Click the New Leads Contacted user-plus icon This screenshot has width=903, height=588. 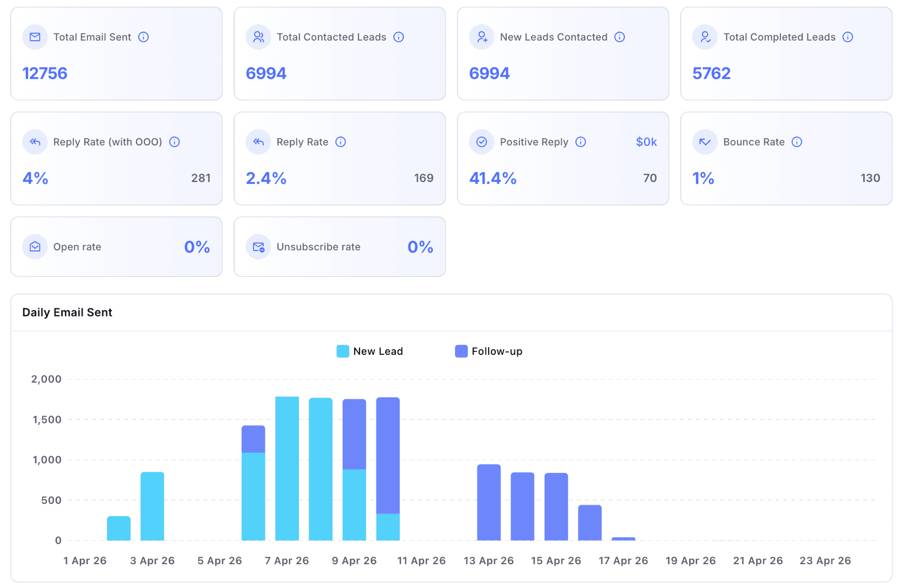[482, 37]
